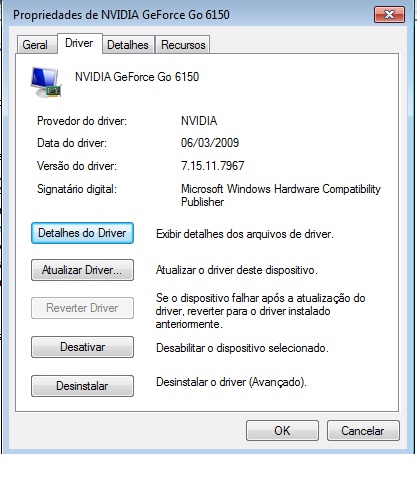Select the Driver tab
This screenshot has width=417, height=480.
pos(79,43)
